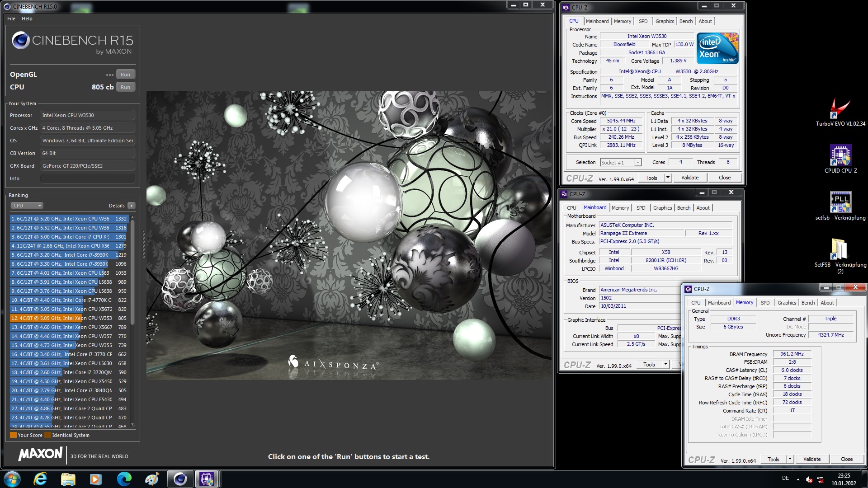Switch to Mainboard tab in top CPU-Z
868x488 pixels.
tap(597, 21)
